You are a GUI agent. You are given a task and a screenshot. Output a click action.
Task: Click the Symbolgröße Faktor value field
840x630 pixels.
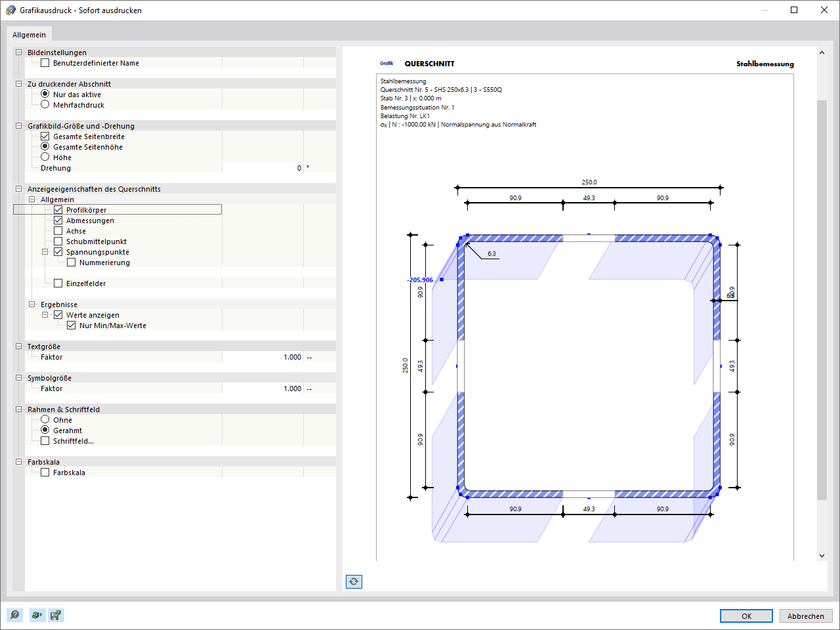(262, 388)
